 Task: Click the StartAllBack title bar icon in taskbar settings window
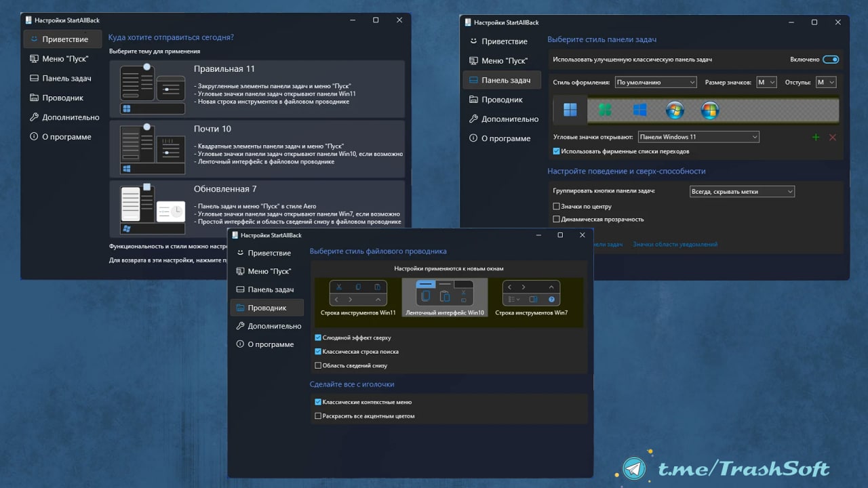click(x=468, y=22)
